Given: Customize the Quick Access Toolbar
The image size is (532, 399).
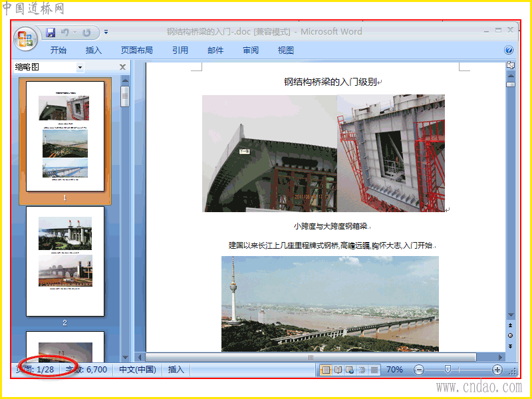Looking at the screenshot, I should coord(106,32).
